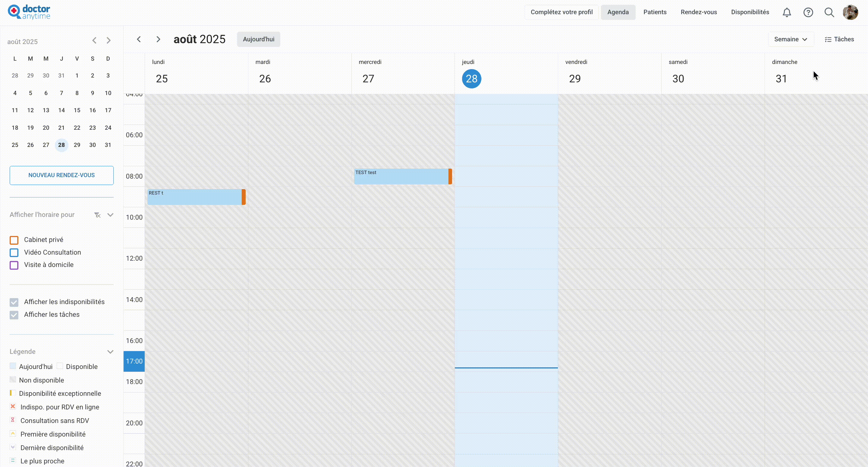Open the TEST test appointment
868x467 pixels.
(401, 176)
